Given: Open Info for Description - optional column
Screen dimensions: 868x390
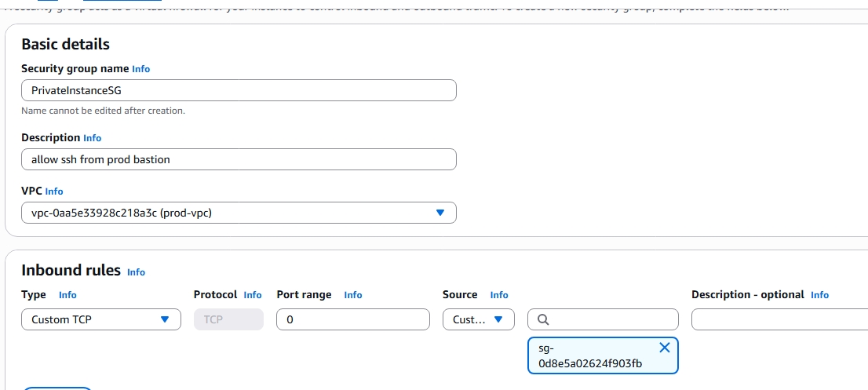Looking at the screenshot, I should click(x=819, y=295).
